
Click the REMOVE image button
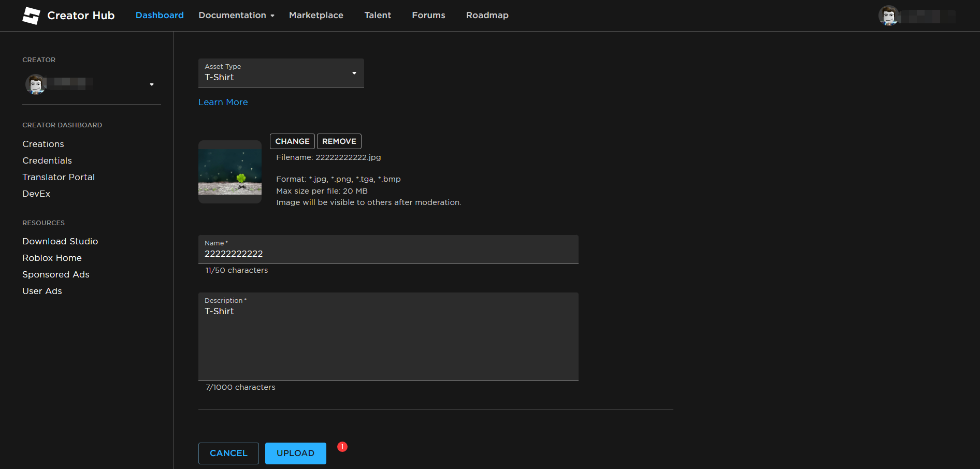pos(339,141)
